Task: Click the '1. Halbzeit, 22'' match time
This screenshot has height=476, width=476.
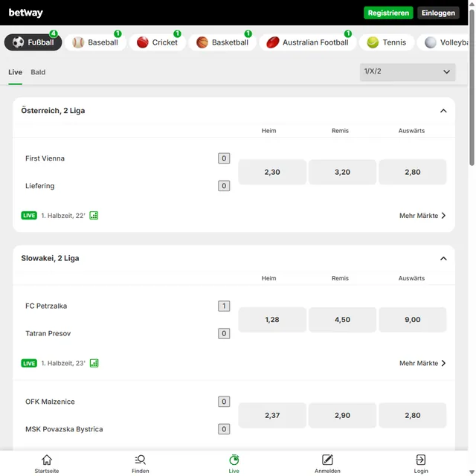Action: 63,216
